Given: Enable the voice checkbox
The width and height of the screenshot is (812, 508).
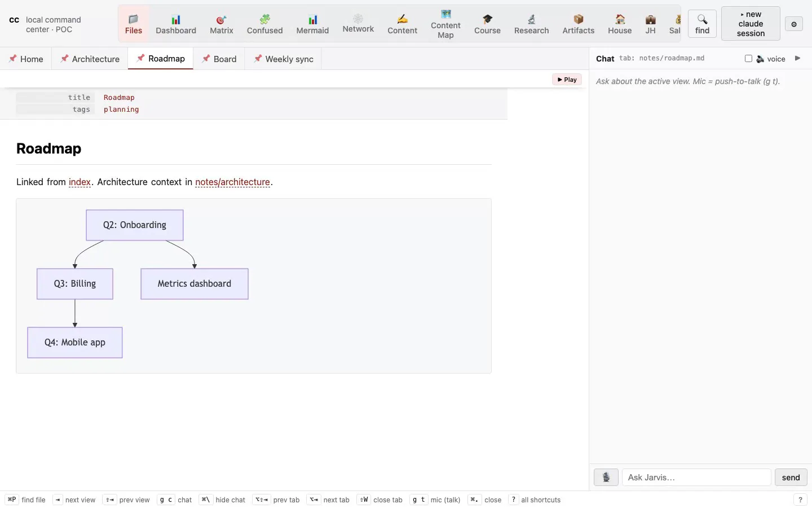Looking at the screenshot, I should tap(748, 59).
